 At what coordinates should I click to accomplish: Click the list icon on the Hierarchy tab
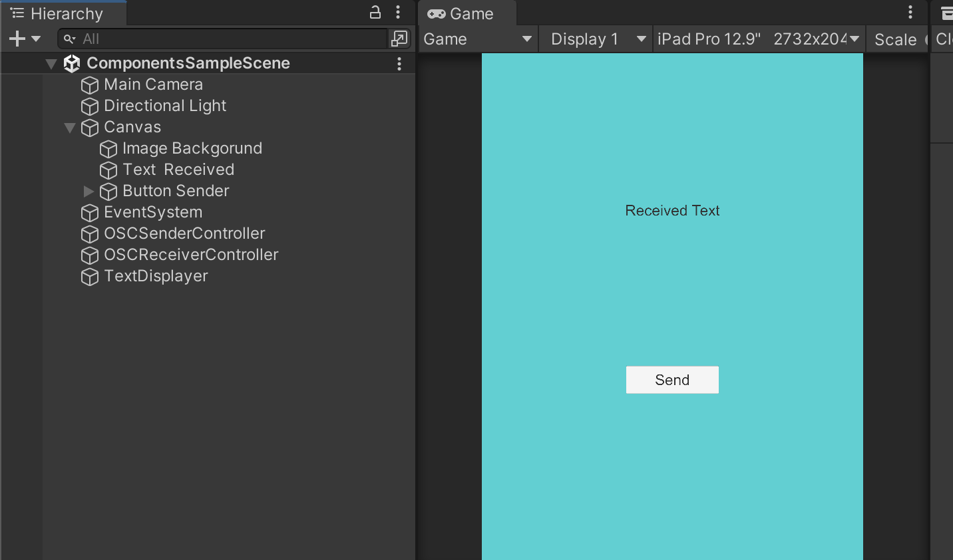(x=17, y=13)
